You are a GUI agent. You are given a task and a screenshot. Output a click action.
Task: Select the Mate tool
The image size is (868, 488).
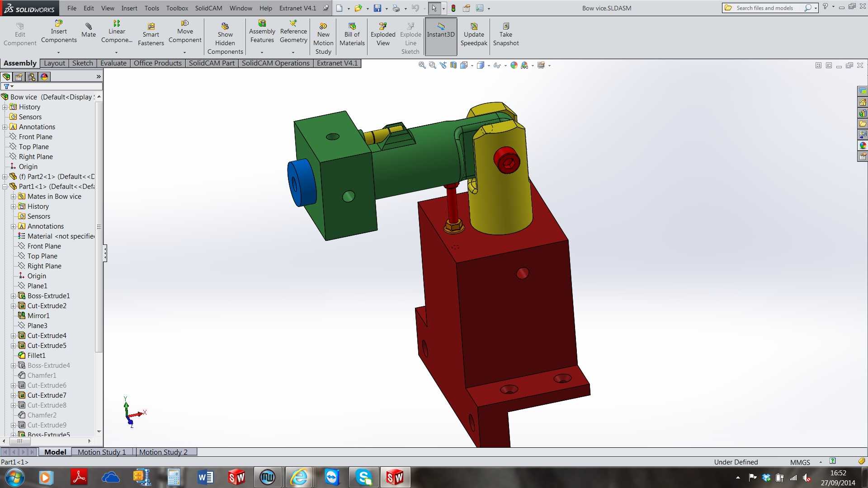(x=89, y=30)
